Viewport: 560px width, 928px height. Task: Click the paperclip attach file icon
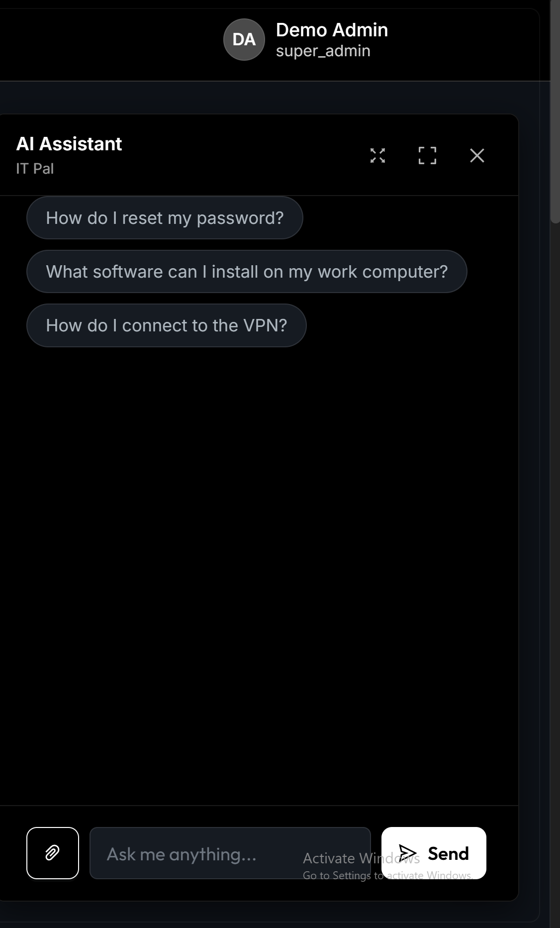(x=52, y=853)
